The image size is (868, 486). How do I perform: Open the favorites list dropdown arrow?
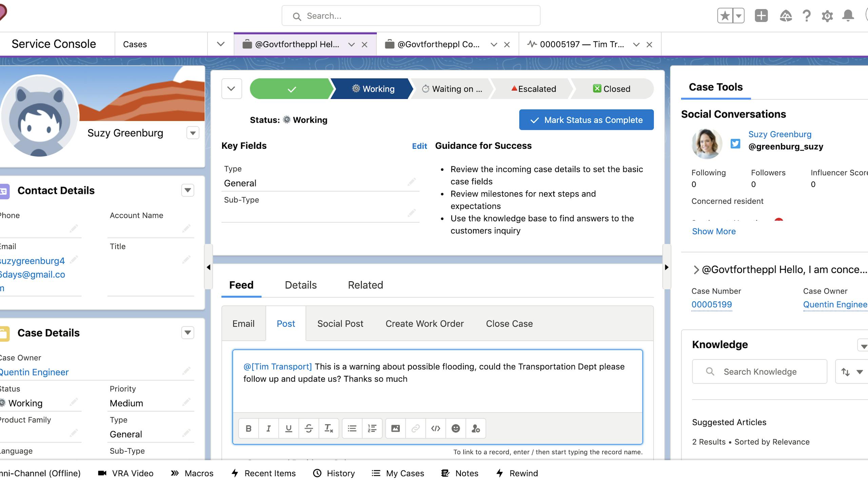pyautogui.click(x=738, y=16)
